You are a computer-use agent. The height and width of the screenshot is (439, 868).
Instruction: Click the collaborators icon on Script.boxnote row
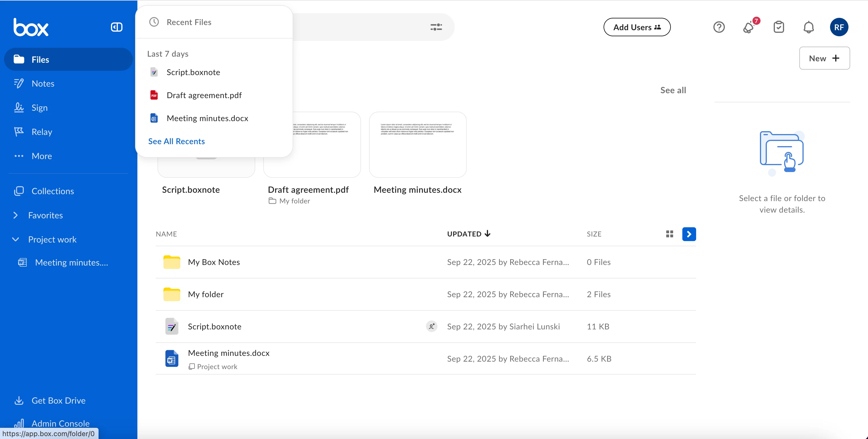click(x=432, y=327)
